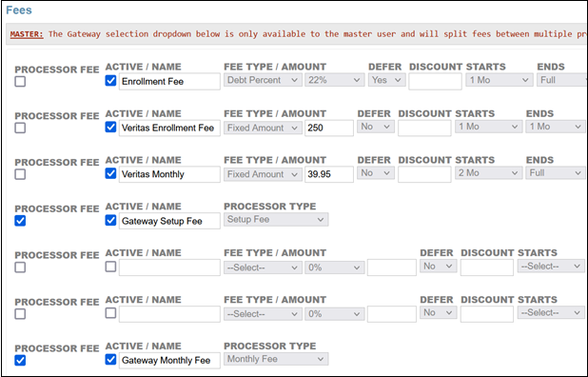Uncheck Active box for Gateway Monthly Fee
The image size is (588, 377).
tap(110, 359)
